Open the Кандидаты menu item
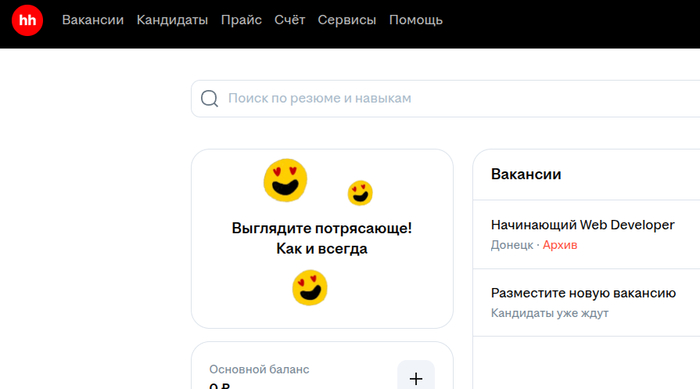This screenshot has width=700, height=389. pyautogui.click(x=172, y=20)
